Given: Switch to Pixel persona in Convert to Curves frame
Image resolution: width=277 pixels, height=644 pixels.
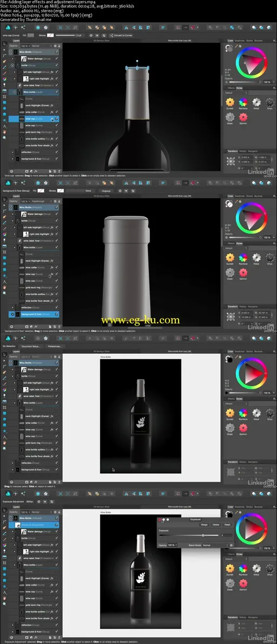Looking at the screenshot, I should [15, 28].
